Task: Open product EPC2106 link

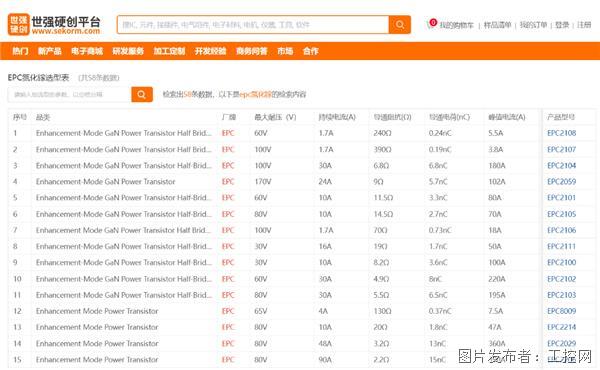Action: (x=561, y=230)
